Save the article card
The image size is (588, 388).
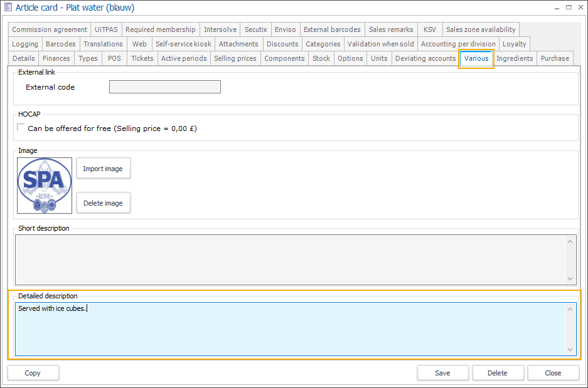click(x=442, y=373)
